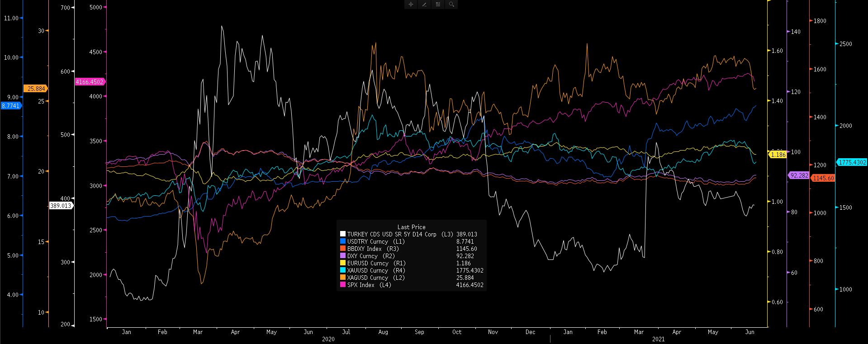
Task: Click the 389.013 CDS axis price tag
Action: coord(61,206)
